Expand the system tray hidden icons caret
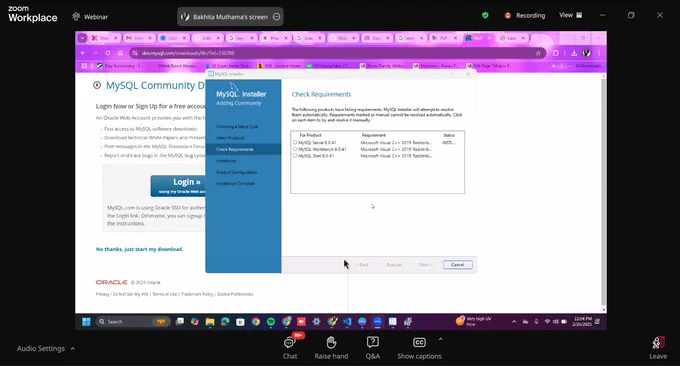The height and width of the screenshot is (366, 680). point(514,321)
